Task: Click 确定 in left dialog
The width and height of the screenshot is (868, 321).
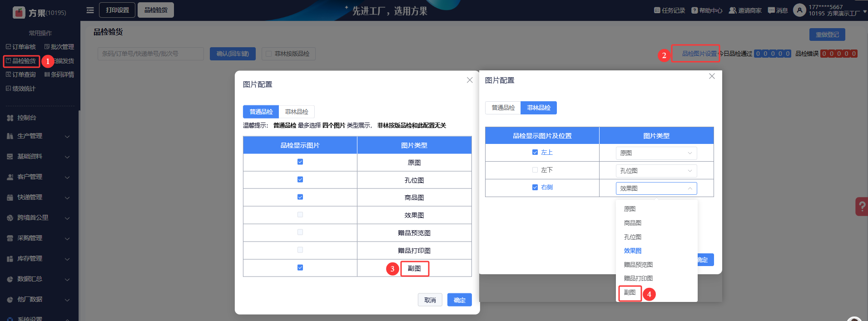Action: point(460,300)
